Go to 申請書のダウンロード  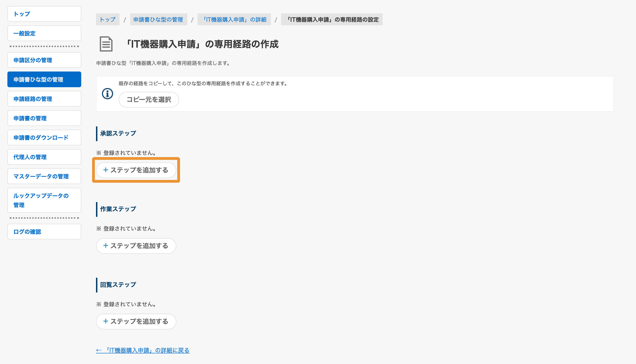tap(44, 137)
